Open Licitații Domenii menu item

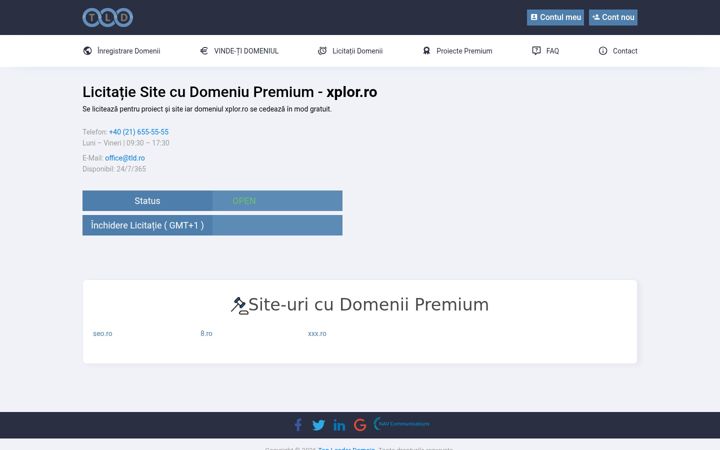[x=357, y=51]
